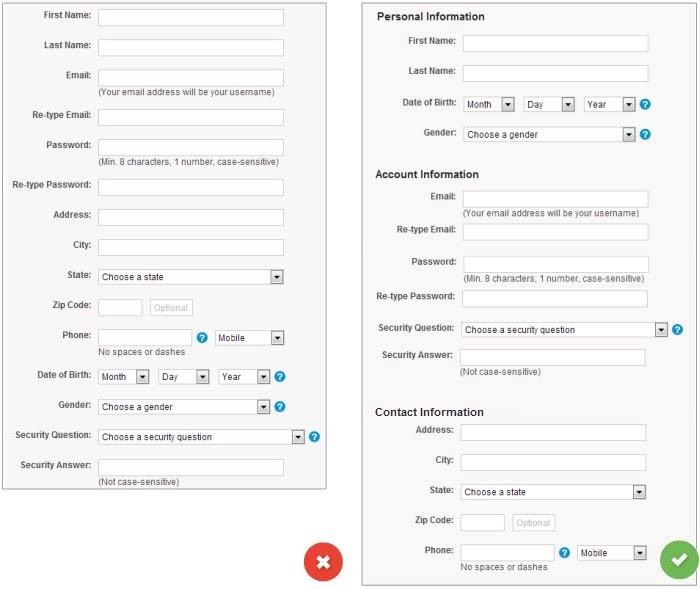The image size is (700, 589).
Task: Open the Mobile dropdown under Contact Information
Action: click(612, 553)
